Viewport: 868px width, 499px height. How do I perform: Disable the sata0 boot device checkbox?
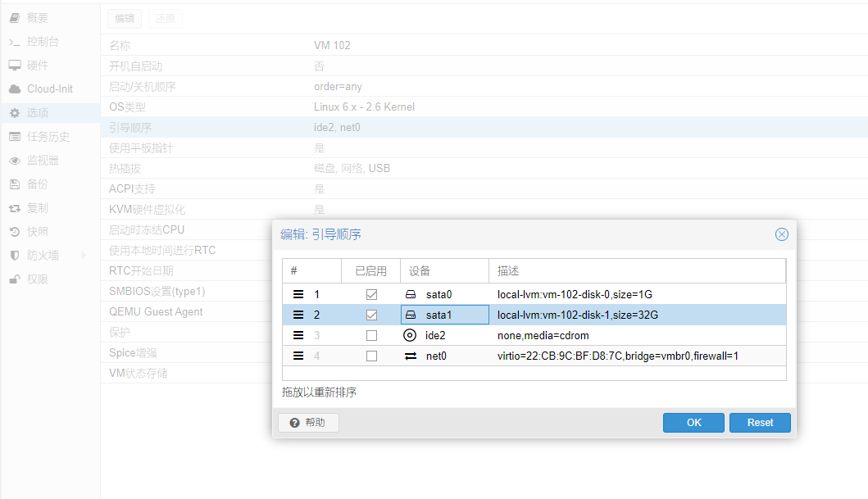(371, 294)
